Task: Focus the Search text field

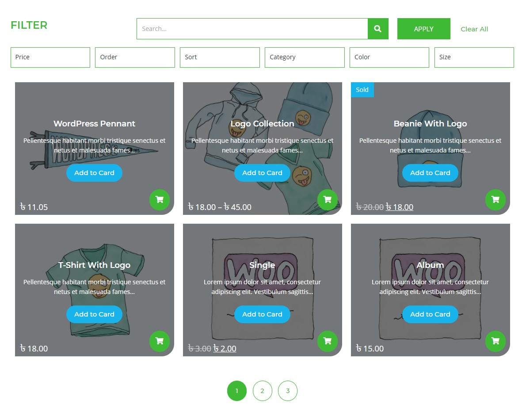Action: 252,29
